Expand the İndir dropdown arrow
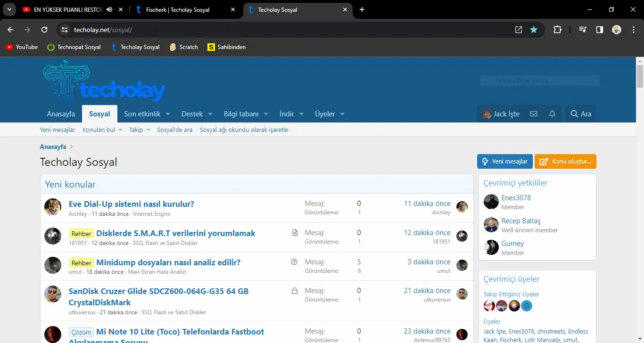The height and width of the screenshot is (343, 644). (x=301, y=114)
